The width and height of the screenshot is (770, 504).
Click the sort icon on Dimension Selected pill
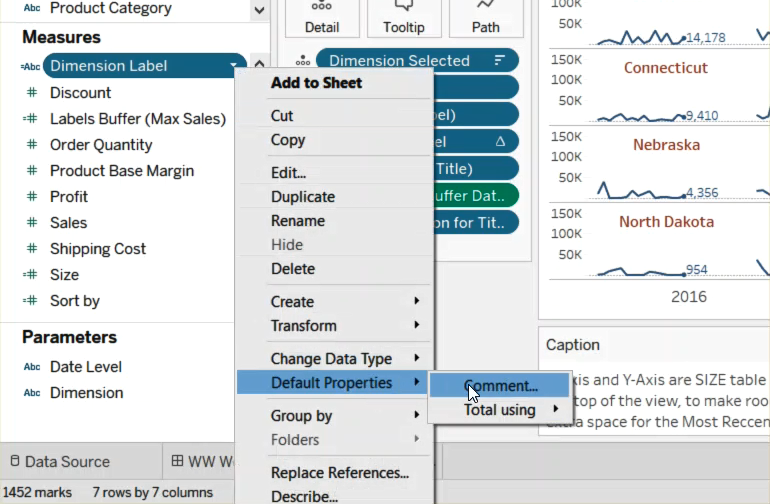click(500, 61)
